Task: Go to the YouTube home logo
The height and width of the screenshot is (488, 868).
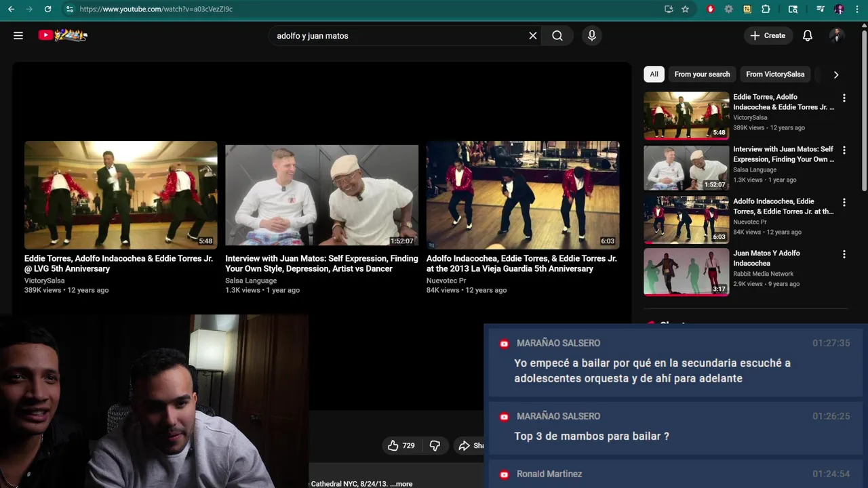Action: tap(63, 35)
